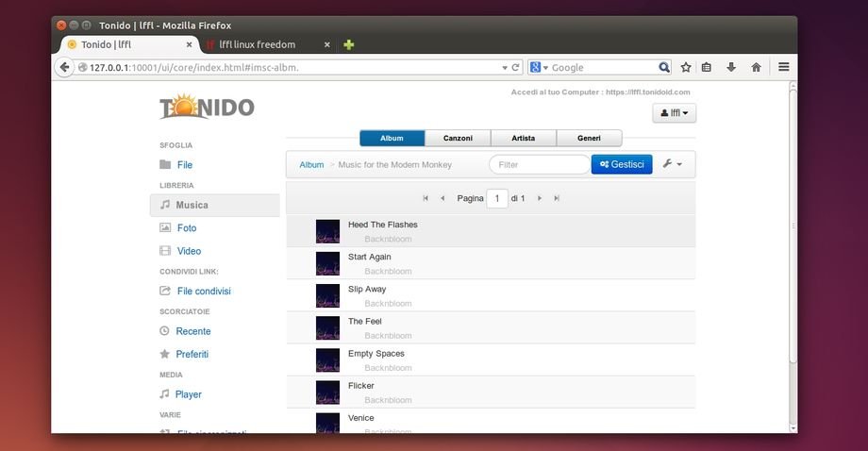Select the song Empty Spaces
The image size is (868, 451).
tap(376, 353)
